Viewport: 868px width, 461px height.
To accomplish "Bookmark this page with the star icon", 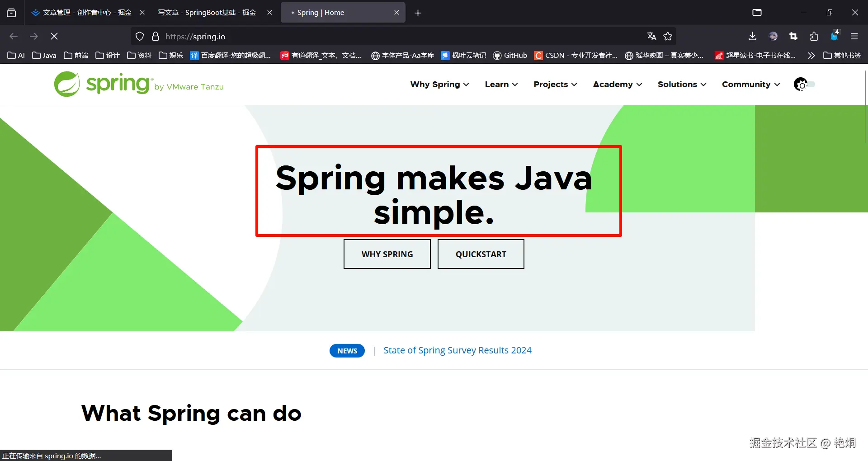I will [668, 36].
